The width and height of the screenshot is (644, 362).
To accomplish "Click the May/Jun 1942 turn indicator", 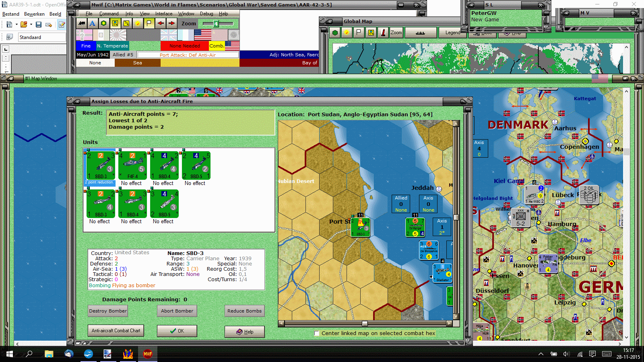I will click(x=93, y=55).
